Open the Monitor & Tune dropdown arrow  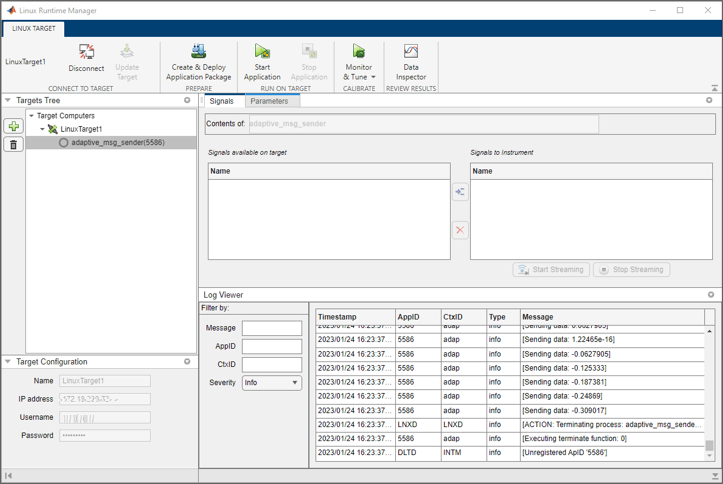(373, 77)
